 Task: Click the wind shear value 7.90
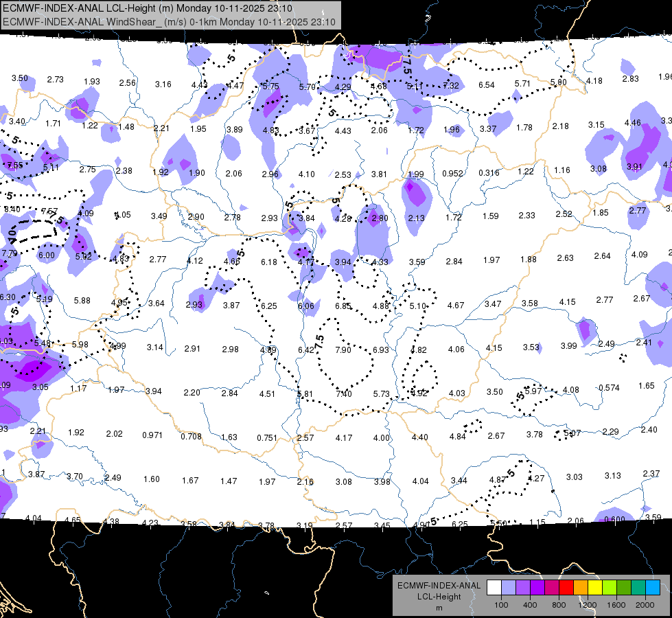343,350
